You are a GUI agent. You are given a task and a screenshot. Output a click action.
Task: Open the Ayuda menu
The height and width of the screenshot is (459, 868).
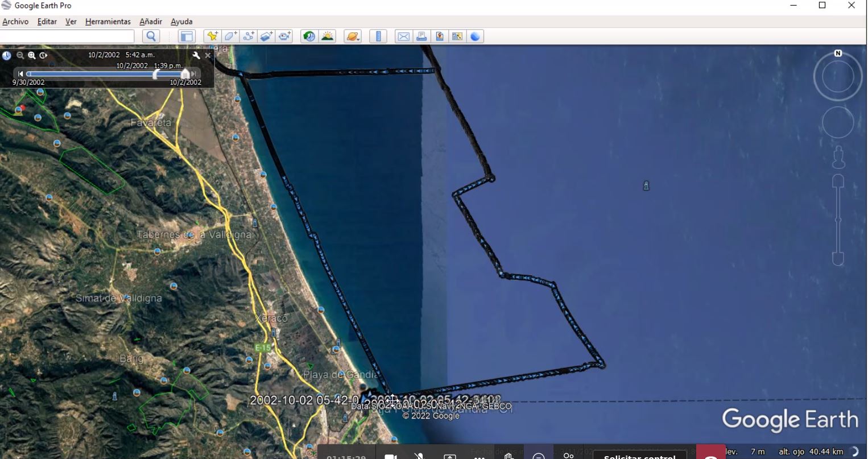181,22
